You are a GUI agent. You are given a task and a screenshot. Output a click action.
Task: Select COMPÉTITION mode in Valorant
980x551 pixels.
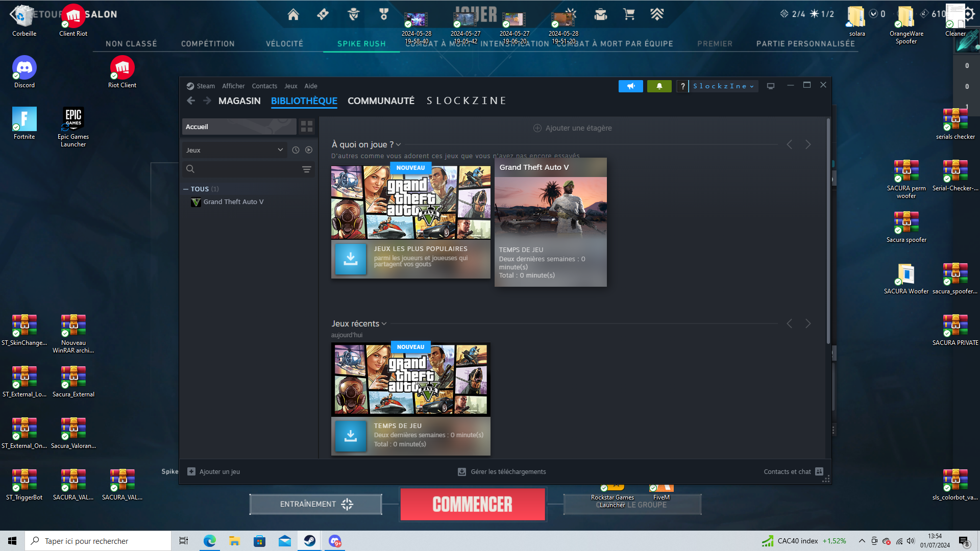[208, 44]
